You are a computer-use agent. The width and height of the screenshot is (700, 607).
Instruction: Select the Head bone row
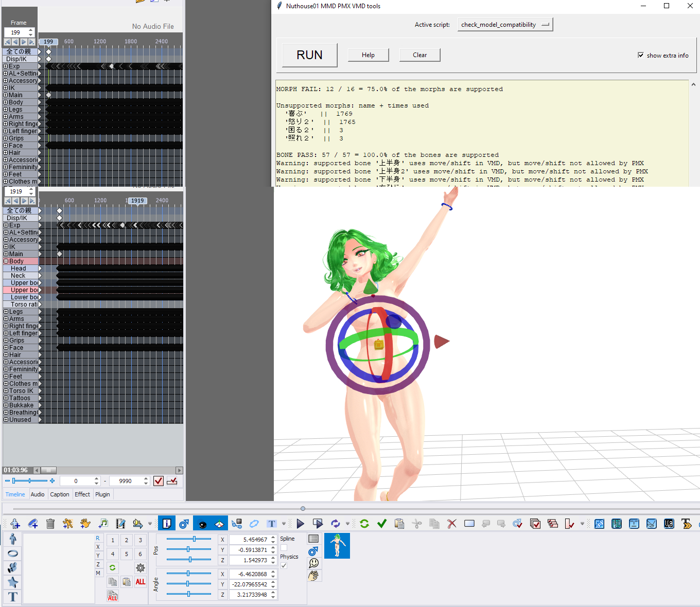point(21,269)
